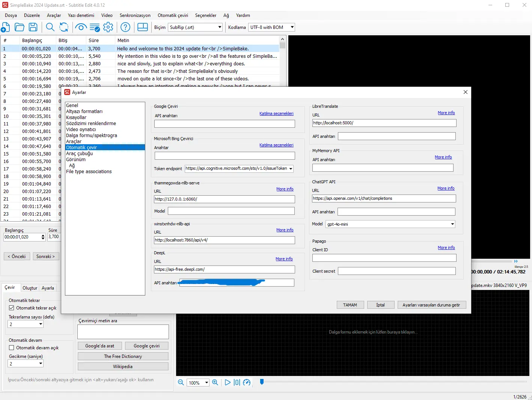The height and width of the screenshot is (400, 532).
Task: Click İptal to cancel settings
Action: (x=380, y=305)
